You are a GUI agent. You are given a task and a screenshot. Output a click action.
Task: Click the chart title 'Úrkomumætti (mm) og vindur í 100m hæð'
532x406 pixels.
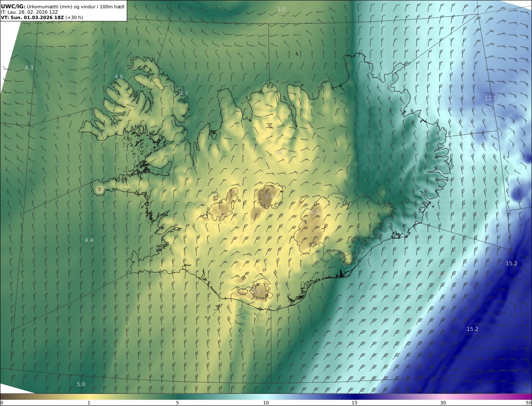(75, 6)
